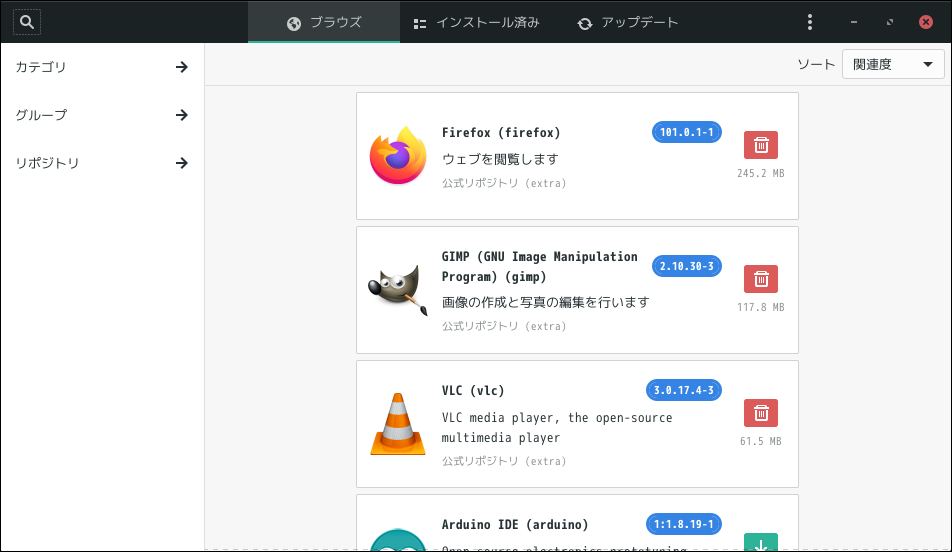The height and width of the screenshot is (552, 952).
Task: Click VLC version badge 3.0.17.4-3
Action: (x=684, y=390)
